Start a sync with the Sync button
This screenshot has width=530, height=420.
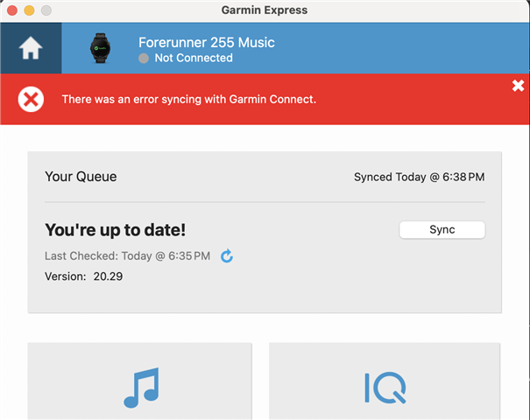[442, 229]
